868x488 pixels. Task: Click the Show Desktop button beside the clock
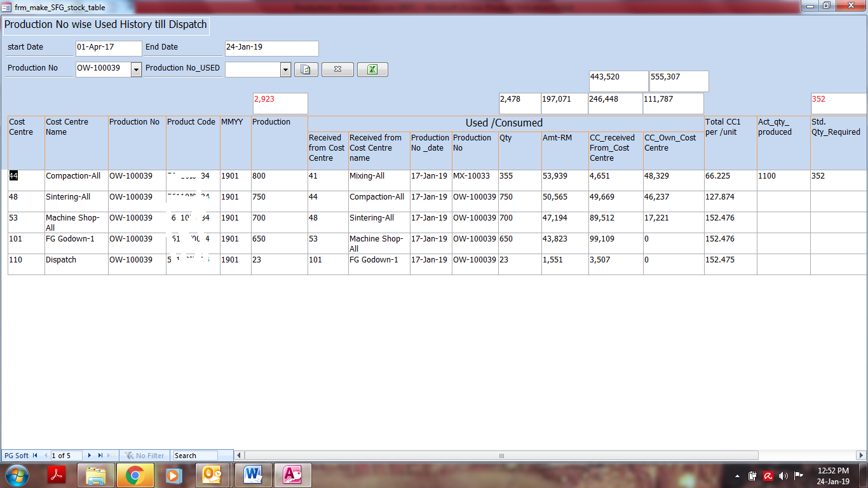[863, 476]
